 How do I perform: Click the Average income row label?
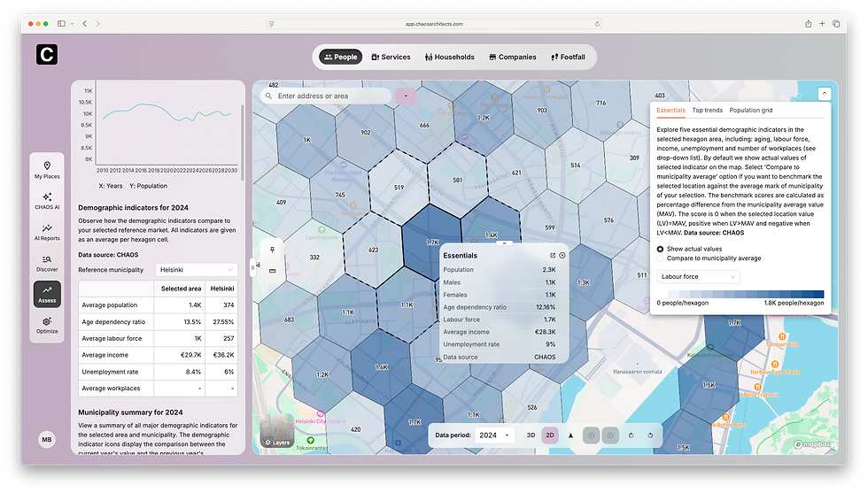tap(105, 355)
